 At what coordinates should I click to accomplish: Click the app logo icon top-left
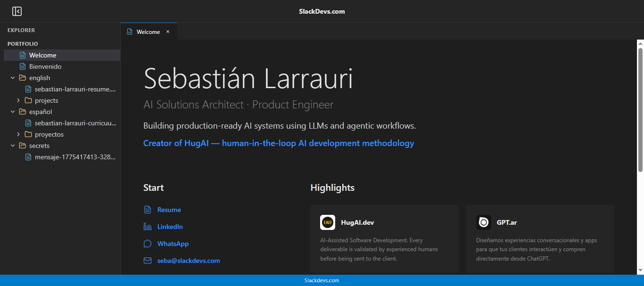(17, 11)
